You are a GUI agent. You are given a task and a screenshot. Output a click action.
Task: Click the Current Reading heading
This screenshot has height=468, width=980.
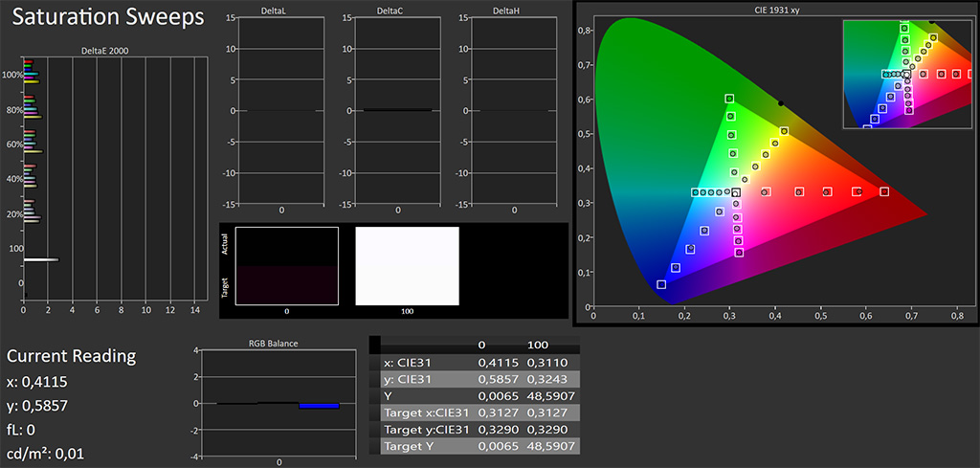(71, 357)
